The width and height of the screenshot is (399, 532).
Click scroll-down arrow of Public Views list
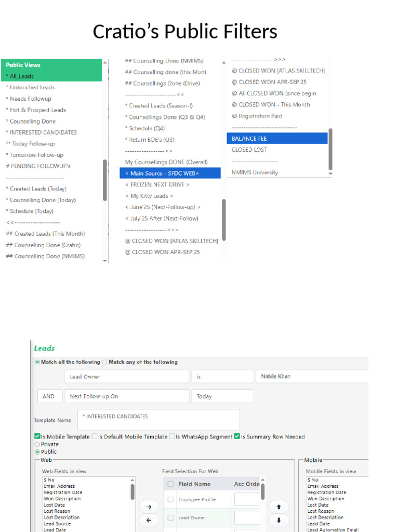(x=105, y=261)
